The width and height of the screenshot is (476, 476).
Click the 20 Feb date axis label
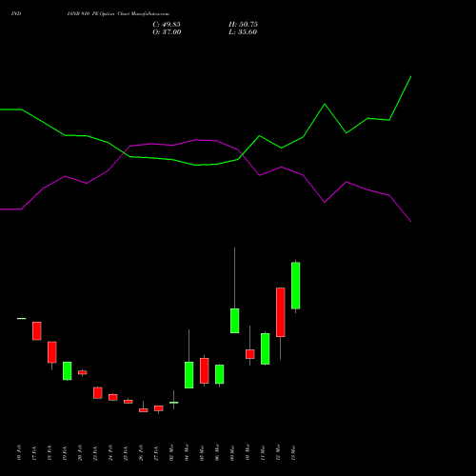[x=80, y=452]
